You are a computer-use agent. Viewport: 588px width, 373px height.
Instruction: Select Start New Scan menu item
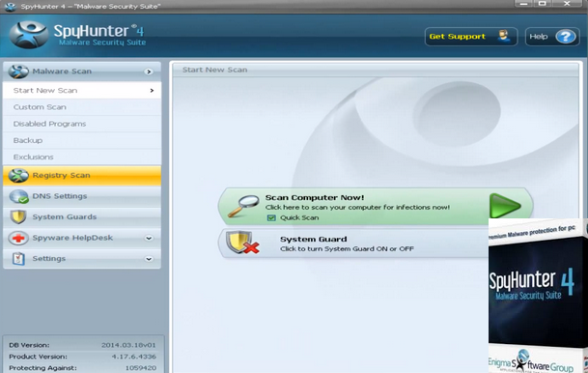click(82, 91)
